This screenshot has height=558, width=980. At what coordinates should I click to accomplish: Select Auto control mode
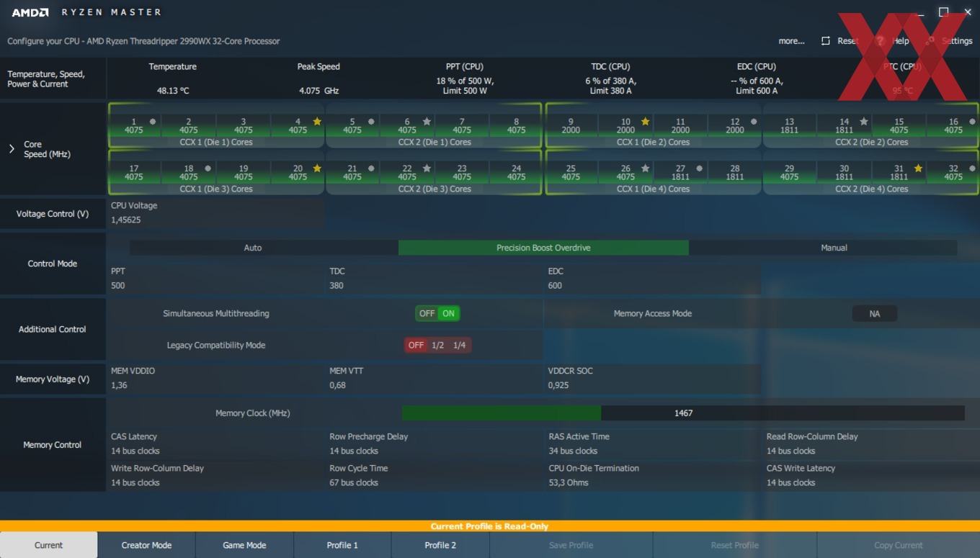pyautogui.click(x=253, y=248)
